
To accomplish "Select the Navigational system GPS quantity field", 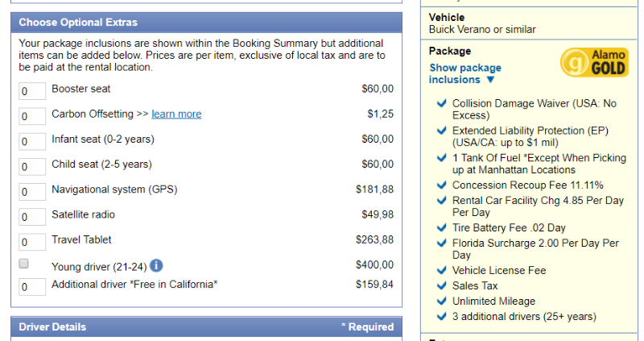I will [x=32, y=192].
